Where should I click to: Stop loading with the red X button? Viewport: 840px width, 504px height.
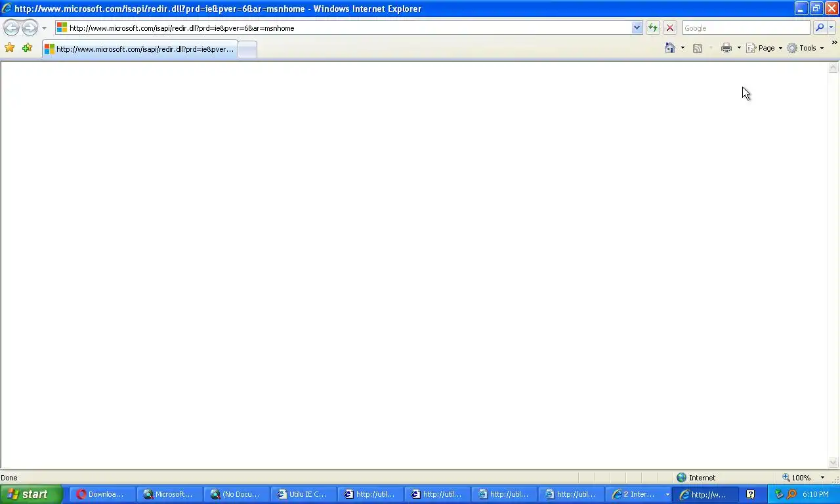669,28
